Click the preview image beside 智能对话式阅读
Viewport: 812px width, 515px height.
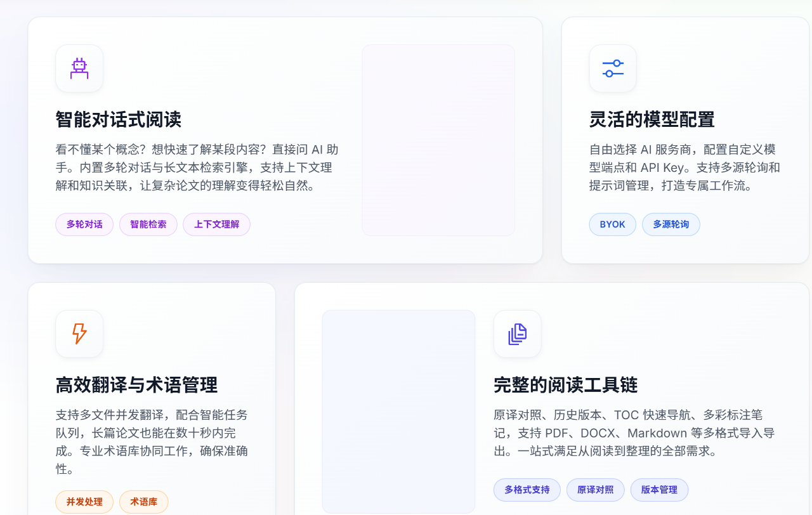[438, 140]
